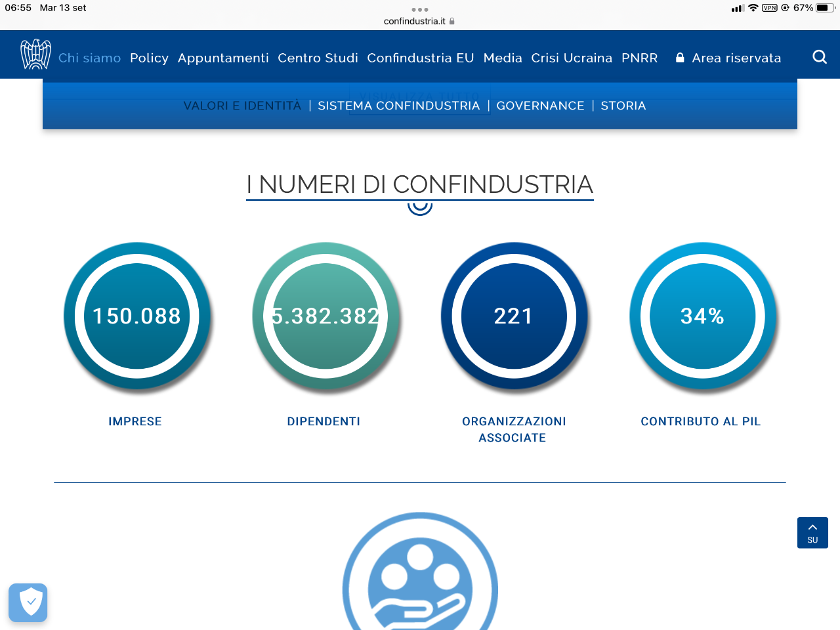Click the Confindustria eagle logo
The height and width of the screenshot is (630, 840).
click(35, 54)
